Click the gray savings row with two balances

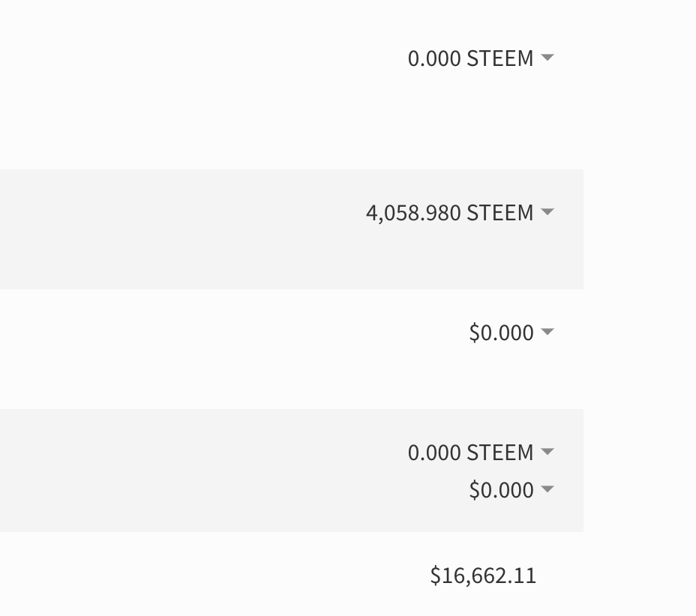pos(225,471)
